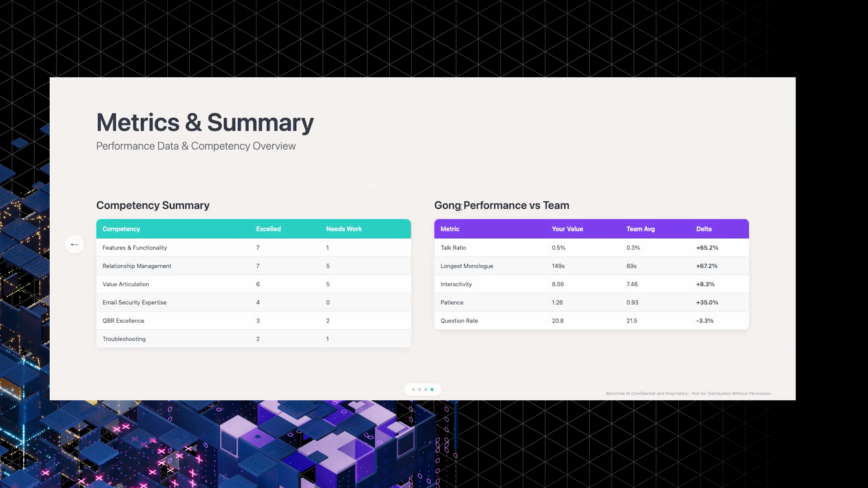Click Needs Work value 0 for Email Security
868x488 pixels.
click(x=328, y=302)
